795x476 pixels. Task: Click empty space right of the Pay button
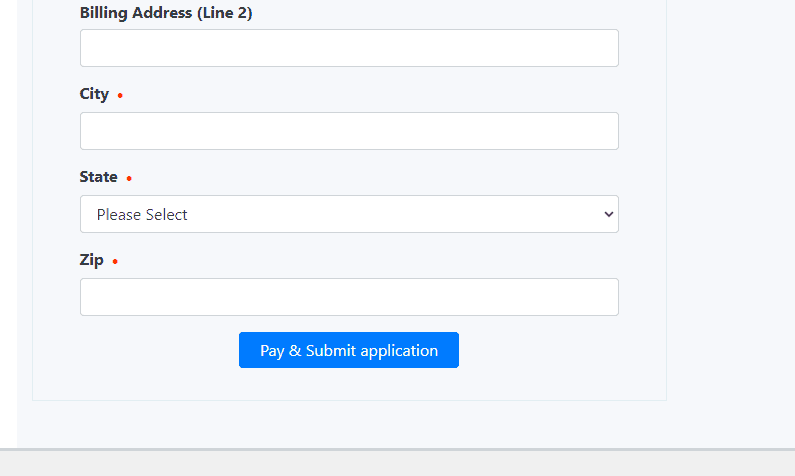click(x=550, y=351)
